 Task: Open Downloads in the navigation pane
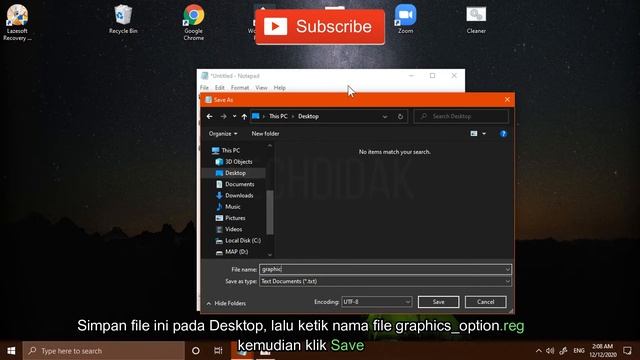[x=239, y=196]
